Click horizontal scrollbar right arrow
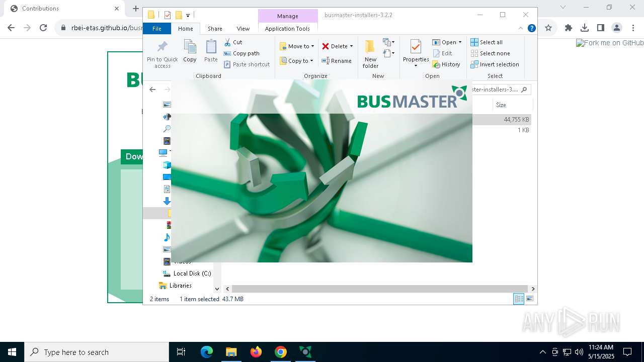This screenshot has height=362, width=644. pos(533,289)
